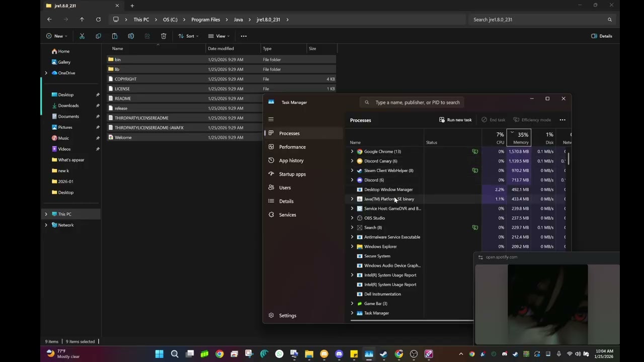This screenshot has height=362, width=644.
Task: Expand Network in navigation pane
Action: tap(46, 225)
